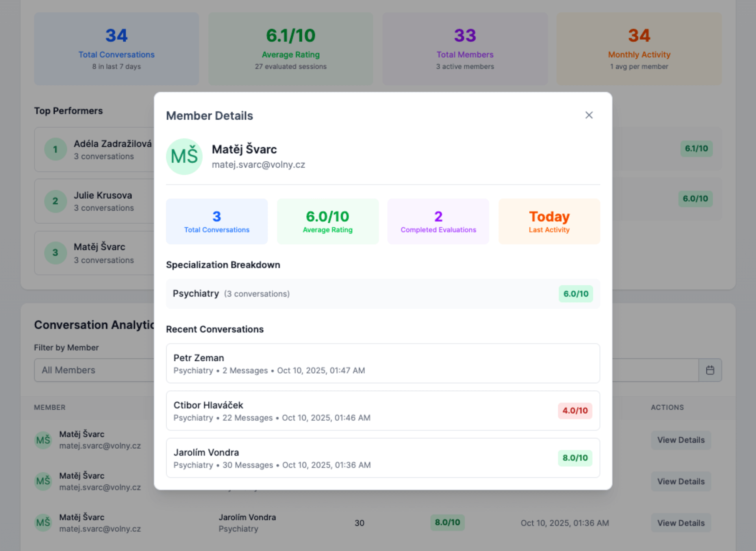
Task: Open Petr Zeman recent conversation
Action: coord(382,363)
